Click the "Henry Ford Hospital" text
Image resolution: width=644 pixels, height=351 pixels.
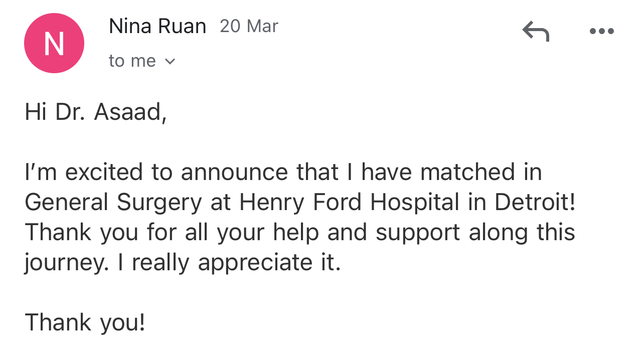[349, 203]
